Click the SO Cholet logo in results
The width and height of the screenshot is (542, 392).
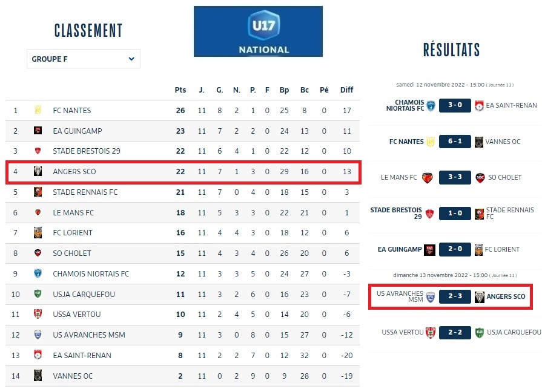(480, 177)
